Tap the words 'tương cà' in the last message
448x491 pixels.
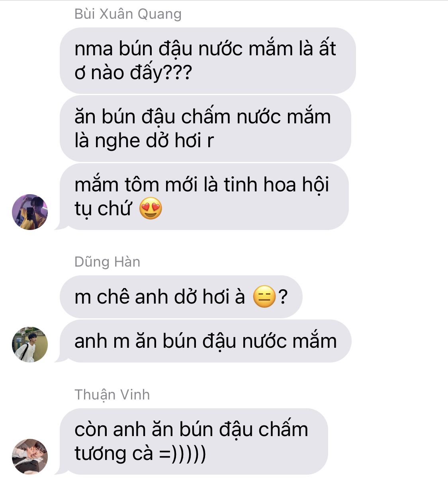[113, 454]
